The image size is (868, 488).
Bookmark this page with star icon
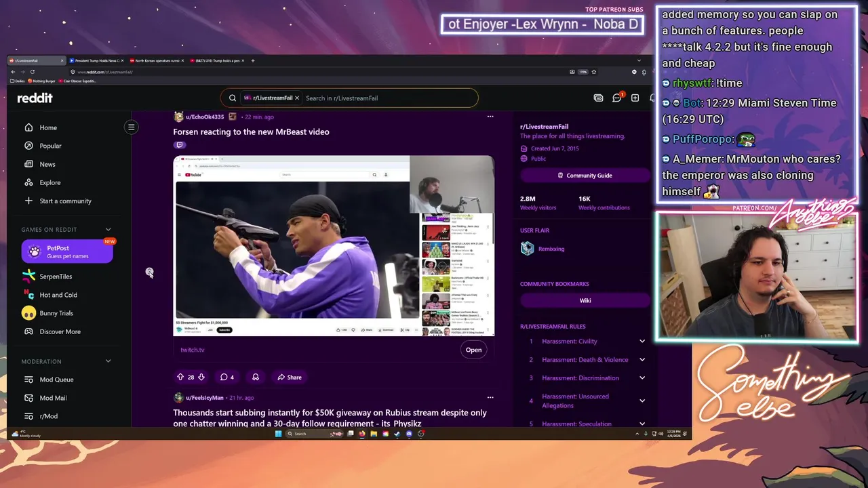(x=593, y=72)
